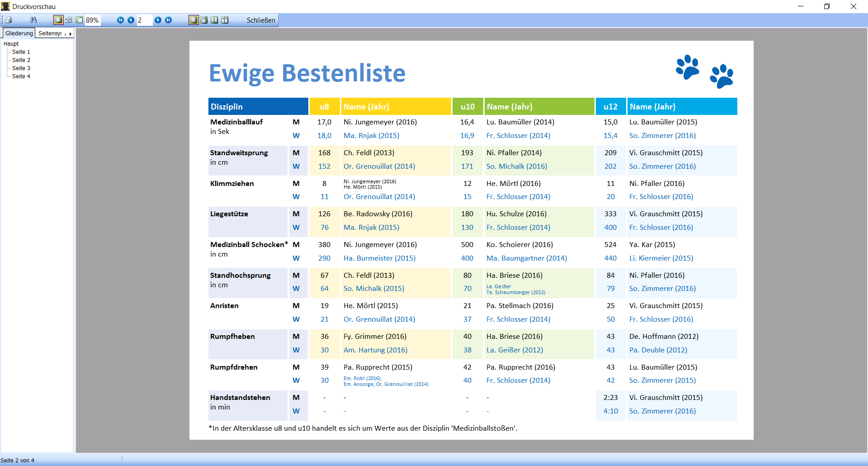
Task: Click the page number input field
Action: (144, 20)
